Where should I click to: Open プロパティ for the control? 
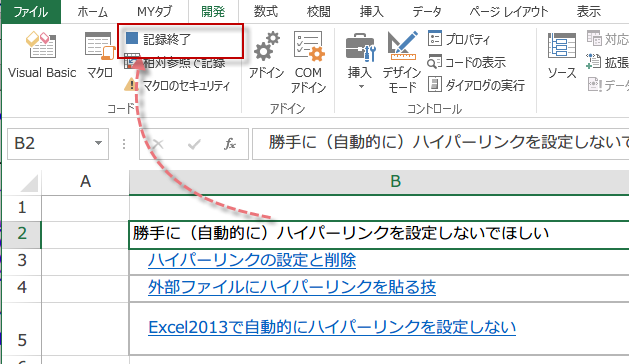pos(459,39)
